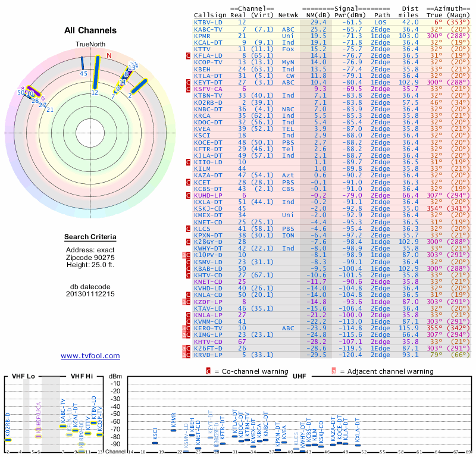
Task: Click the channel 2 bar on the radar plot
Action: 139,86
